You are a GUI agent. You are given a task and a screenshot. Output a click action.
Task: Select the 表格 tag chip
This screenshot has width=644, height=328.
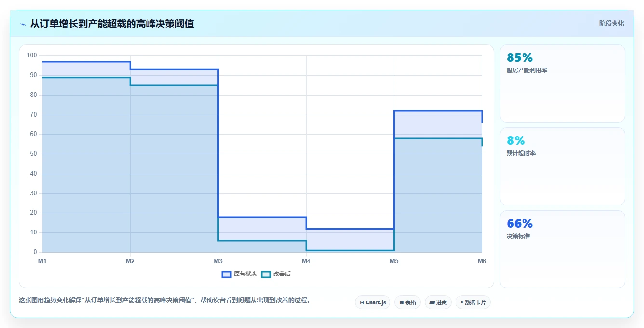(407, 302)
